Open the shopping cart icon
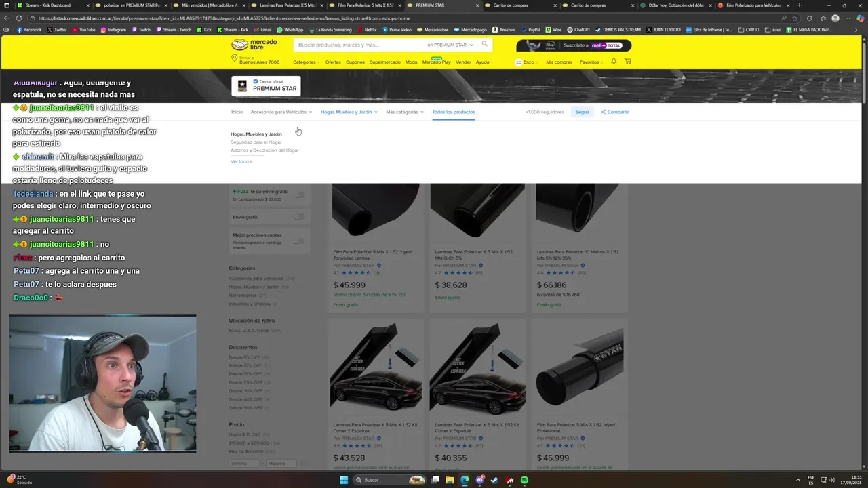The image size is (868, 488). tap(627, 62)
